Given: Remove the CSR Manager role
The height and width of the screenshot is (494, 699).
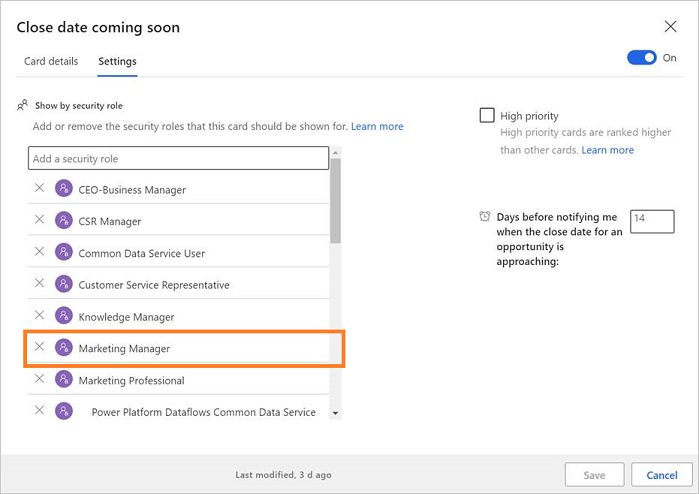Looking at the screenshot, I should [x=40, y=220].
